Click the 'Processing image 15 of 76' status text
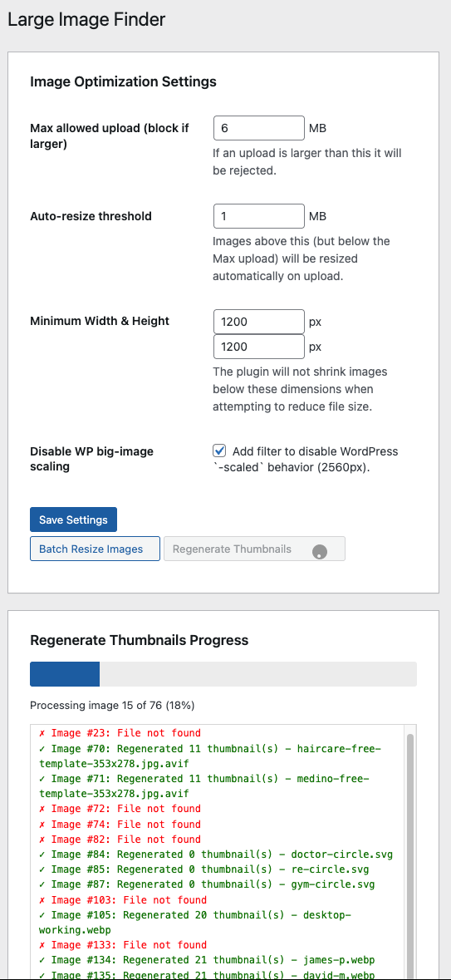The image size is (451, 980). (x=112, y=705)
